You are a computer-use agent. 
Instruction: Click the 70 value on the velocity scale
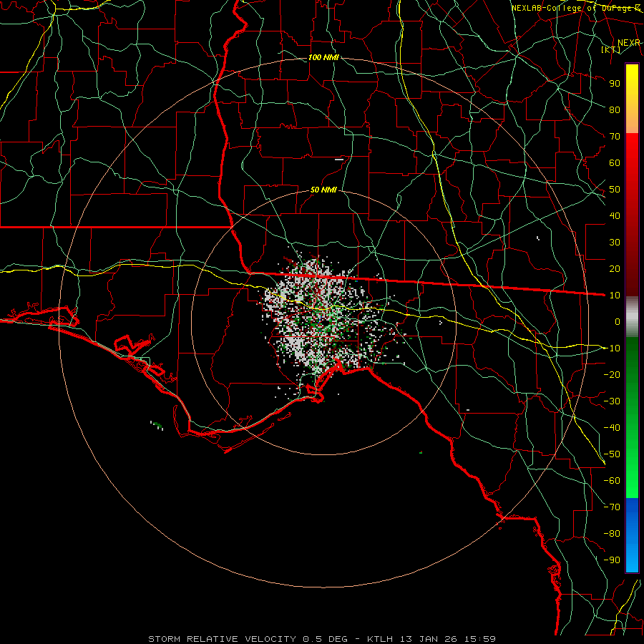615,137
